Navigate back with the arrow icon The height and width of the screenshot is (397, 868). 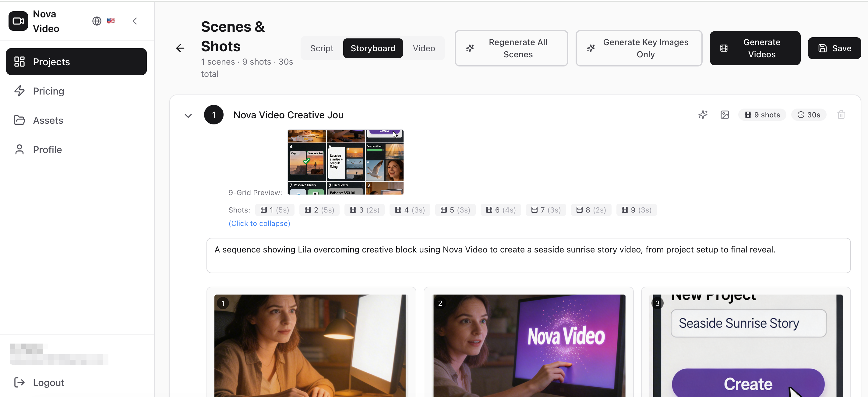[180, 48]
